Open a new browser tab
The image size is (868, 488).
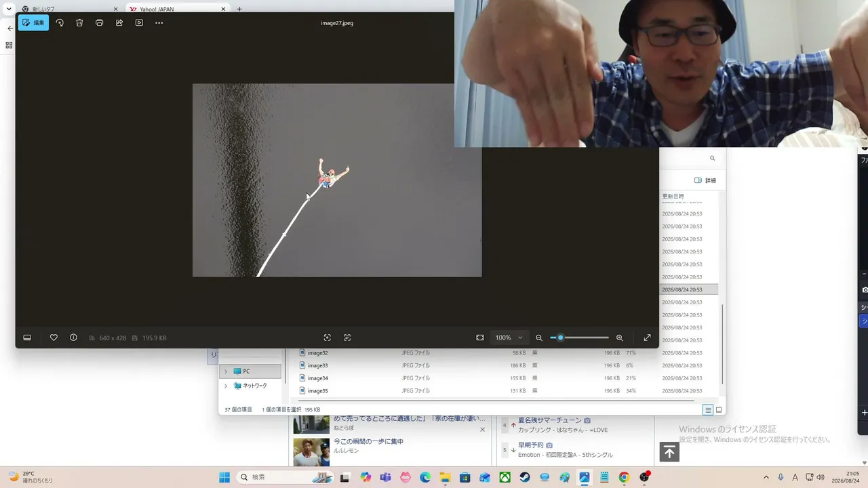pos(239,9)
